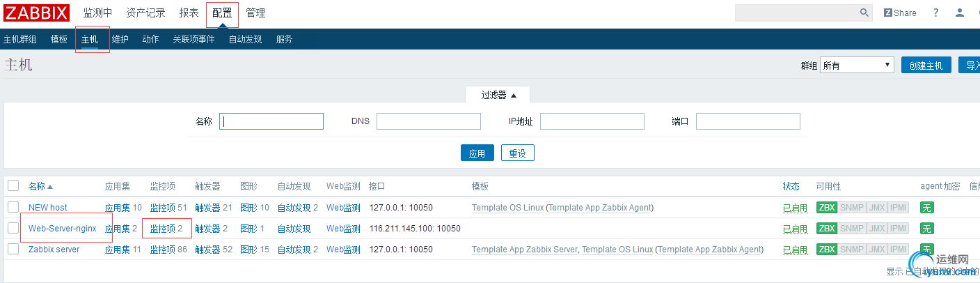Image resolution: width=980 pixels, height=283 pixels.
Task: Tick checkbox for NEW host
Action: tap(13, 207)
